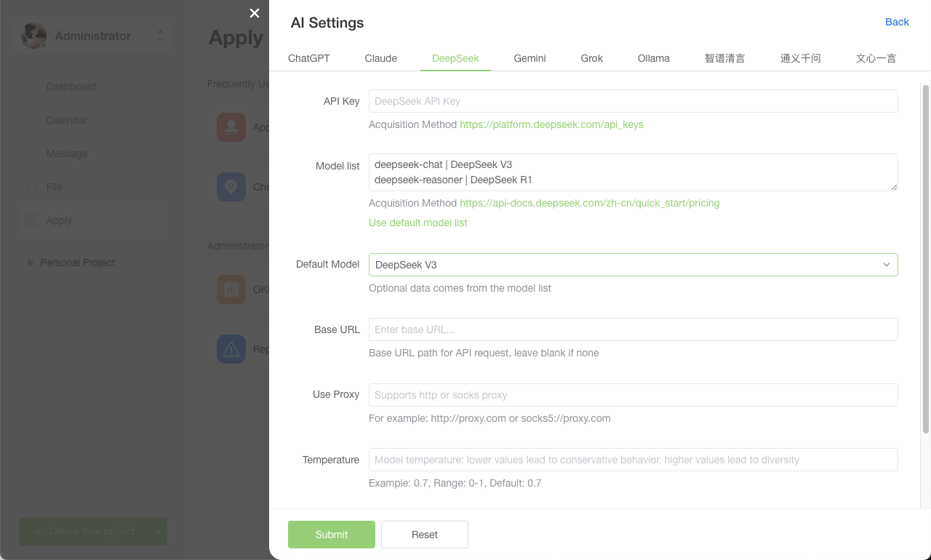Open the platform.deepseek.com api_keys link
931x560 pixels.
tap(551, 124)
